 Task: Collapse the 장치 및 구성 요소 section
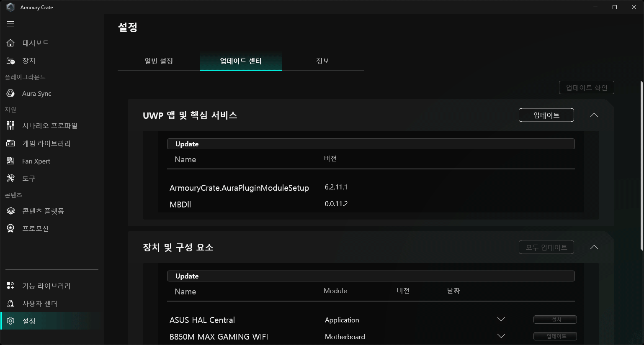[594, 247]
